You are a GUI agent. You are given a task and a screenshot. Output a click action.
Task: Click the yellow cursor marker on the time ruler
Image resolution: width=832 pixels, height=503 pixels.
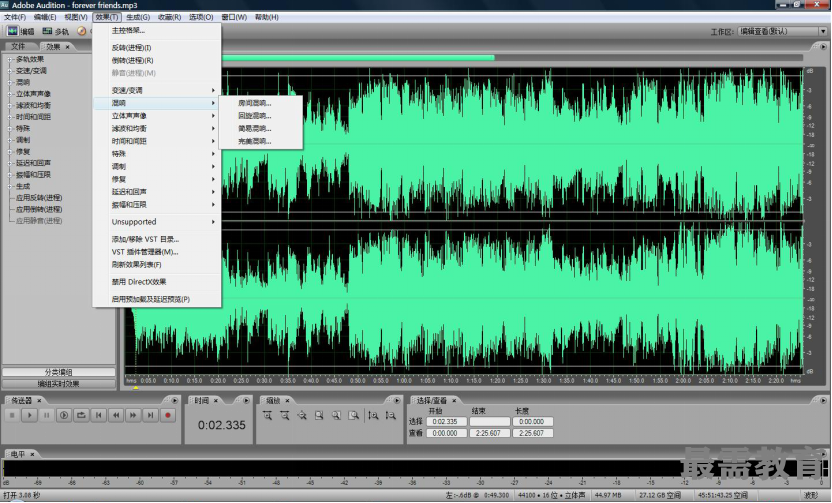[136, 388]
